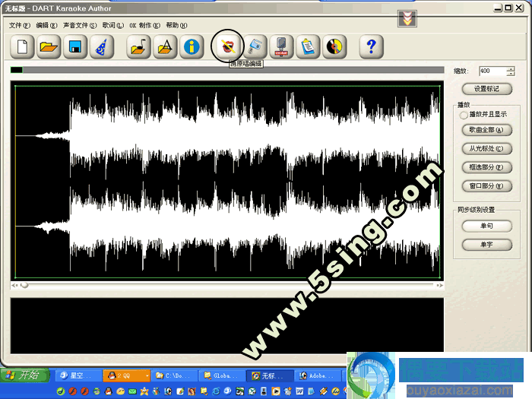Click the vocal remover crossed-lips icon

coord(228,46)
